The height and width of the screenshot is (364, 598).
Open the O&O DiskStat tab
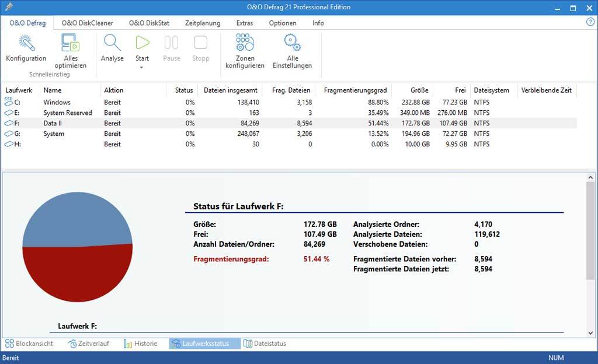coord(149,23)
